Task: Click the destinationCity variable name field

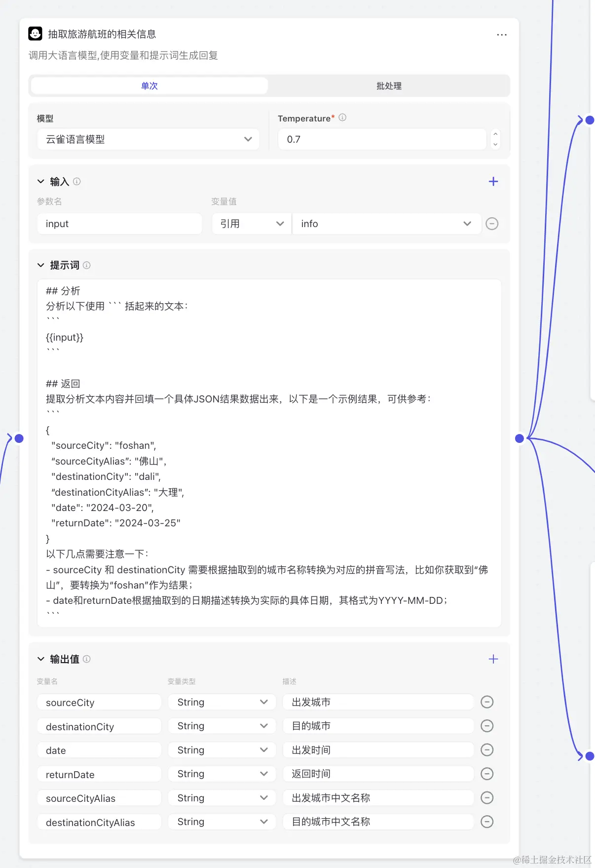Action: (x=99, y=726)
